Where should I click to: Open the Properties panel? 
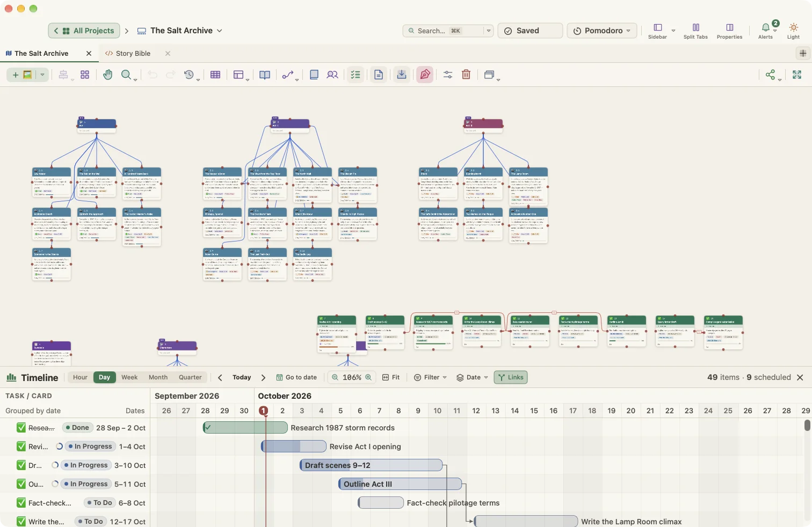(729, 31)
